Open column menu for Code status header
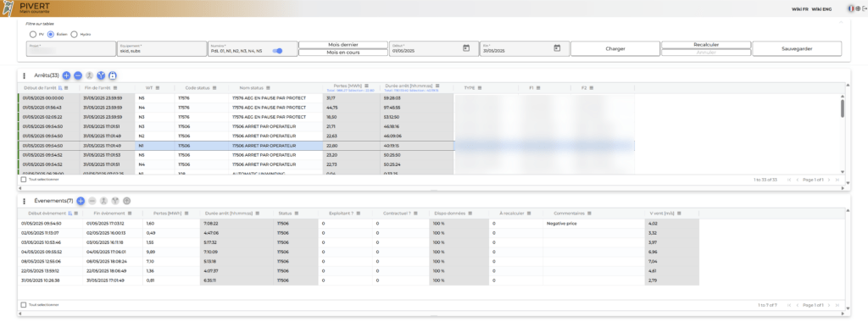 coord(214,87)
